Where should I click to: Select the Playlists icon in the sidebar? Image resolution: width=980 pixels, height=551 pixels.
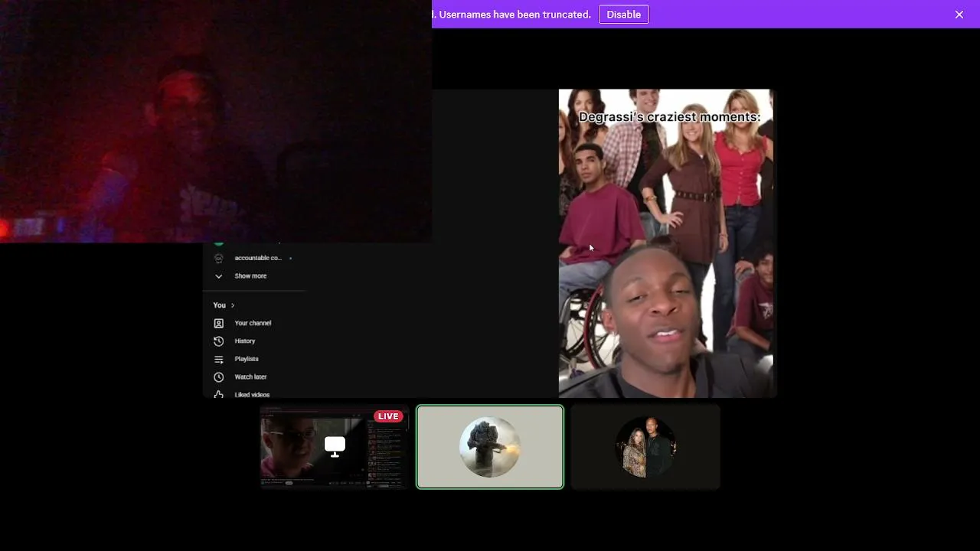(x=218, y=359)
